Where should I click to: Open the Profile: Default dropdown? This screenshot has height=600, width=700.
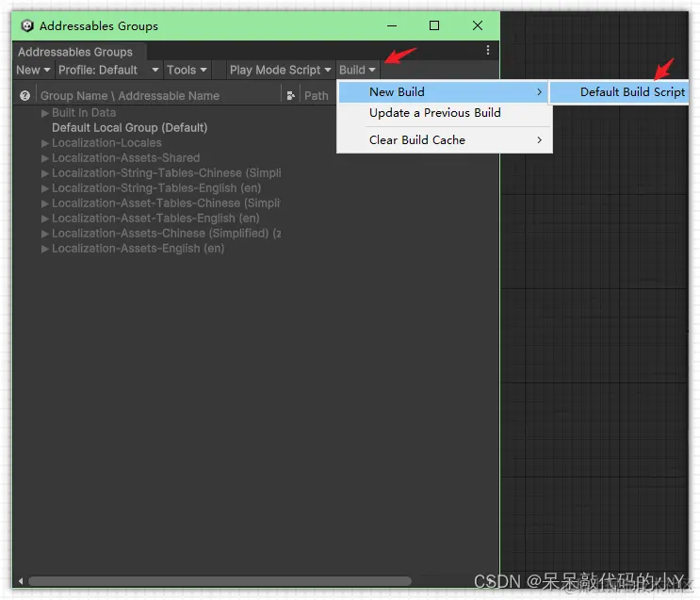108,70
